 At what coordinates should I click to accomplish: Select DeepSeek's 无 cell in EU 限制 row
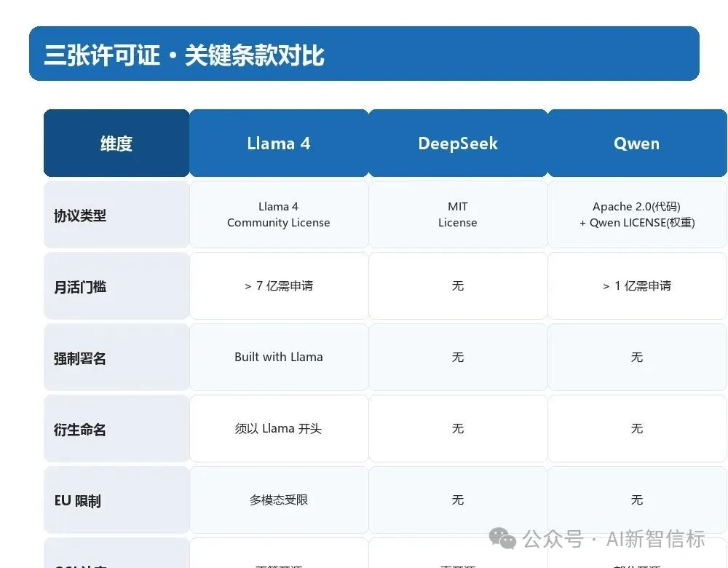coord(458,500)
